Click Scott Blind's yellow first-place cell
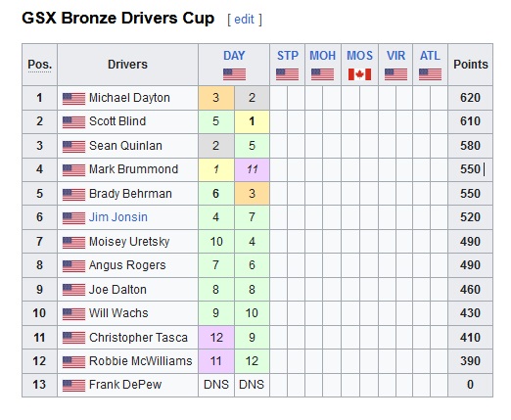 coord(252,121)
